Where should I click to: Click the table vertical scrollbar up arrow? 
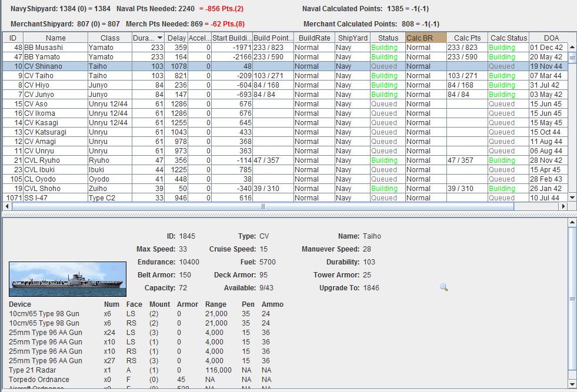(572, 47)
